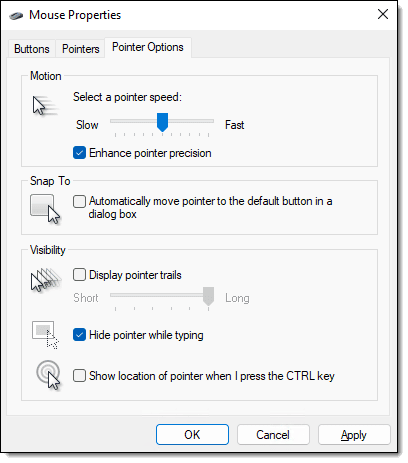Switch to the Buttons tab
This screenshot has height=463, width=408.
click(32, 49)
